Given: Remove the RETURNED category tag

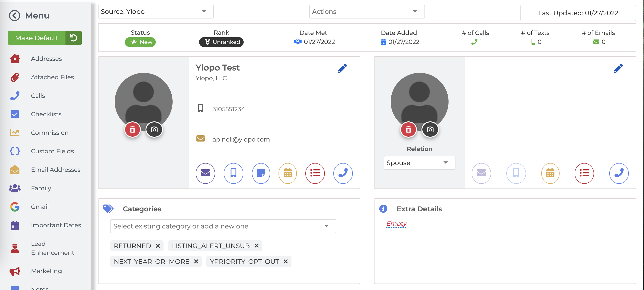Looking at the screenshot, I should (158, 246).
